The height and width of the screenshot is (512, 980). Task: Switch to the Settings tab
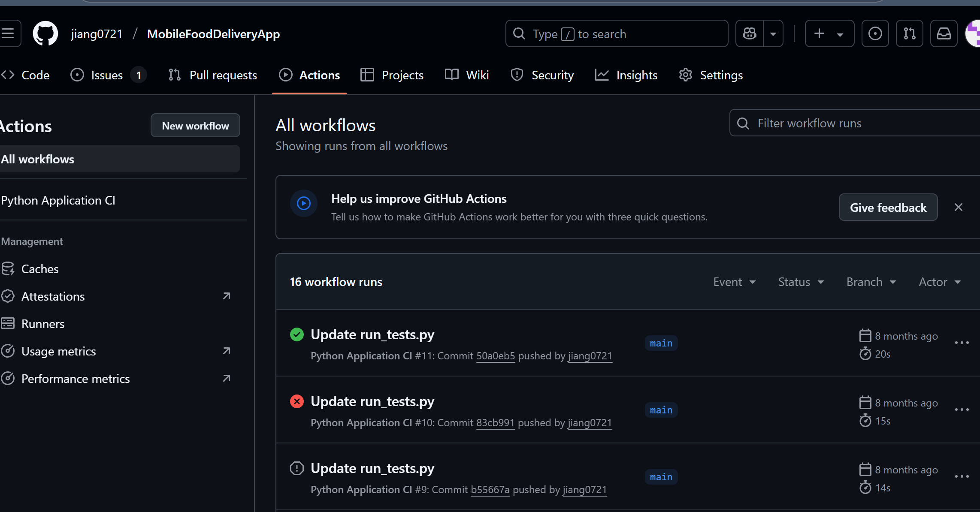(711, 75)
